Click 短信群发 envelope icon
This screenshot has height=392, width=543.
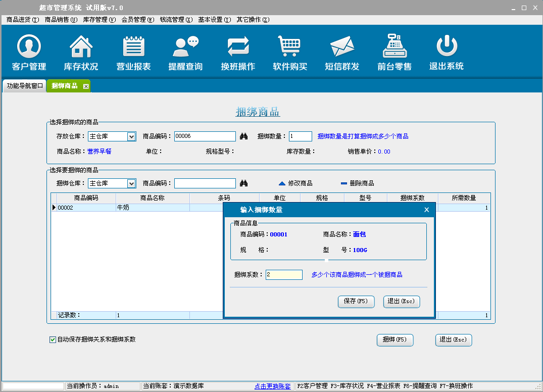(x=342, y=53)
